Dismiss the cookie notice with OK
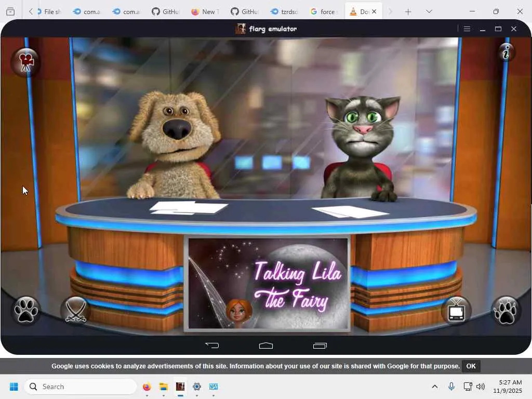The width and height of the screenshot is (532, 399). tap(471, 366)
